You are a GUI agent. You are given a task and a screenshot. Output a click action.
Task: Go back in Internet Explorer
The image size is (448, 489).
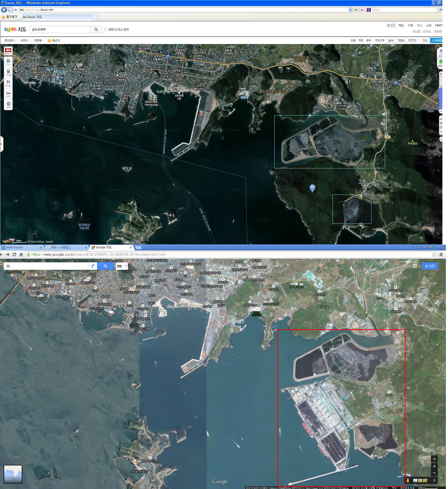(x=4, y=10)
